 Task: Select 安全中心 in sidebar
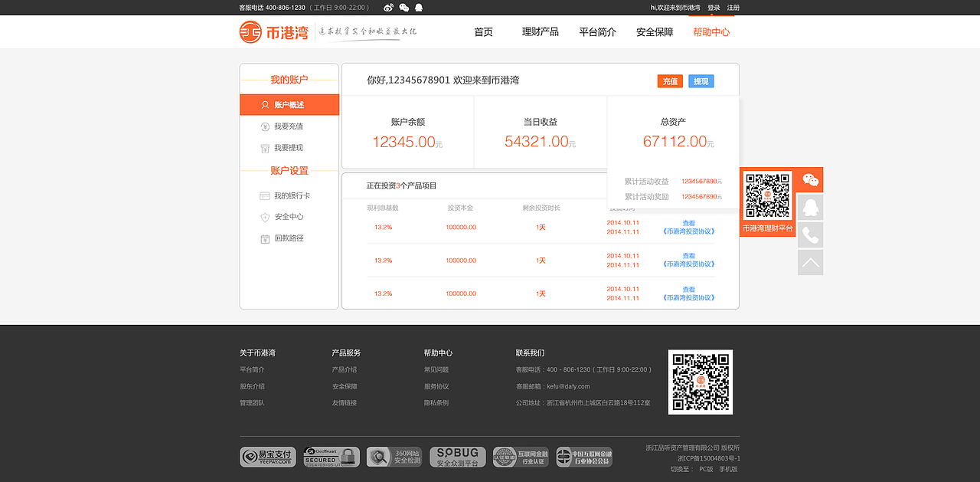coord(289,217)
